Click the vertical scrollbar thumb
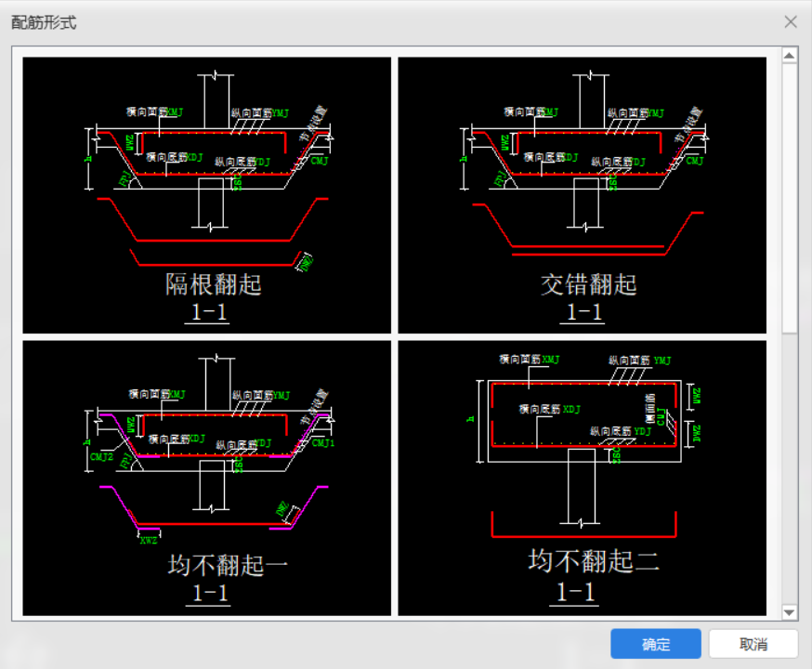This screenshot has width=812, height=669. 789,198
